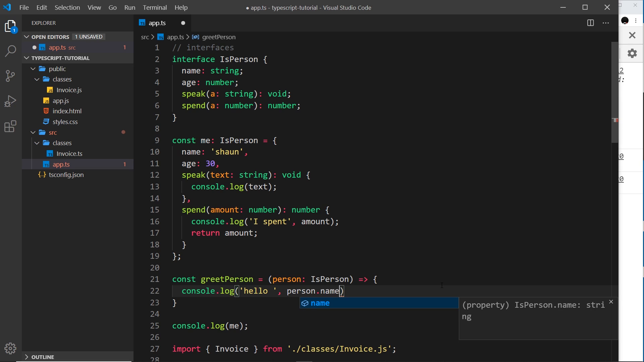Close the suggestion details popup
The width and height of the screenshot is (644, 362).
611,302
